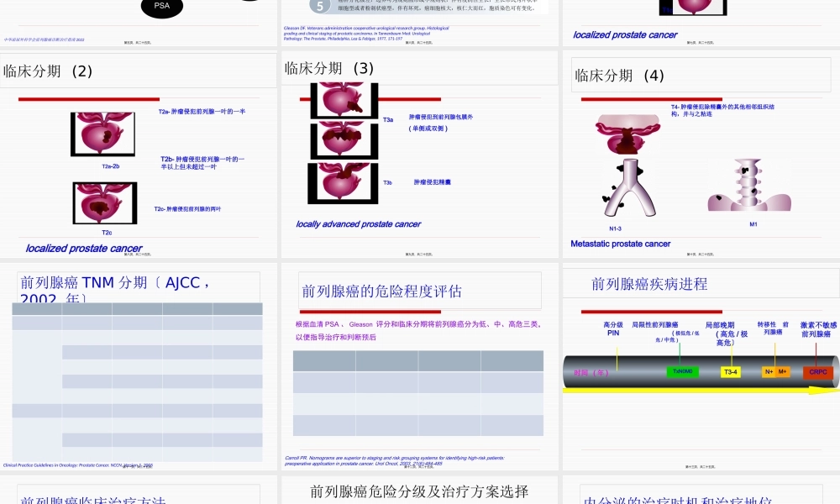Click the red CRPC swatch
The image size is (840, 504).
coord(817,370)
